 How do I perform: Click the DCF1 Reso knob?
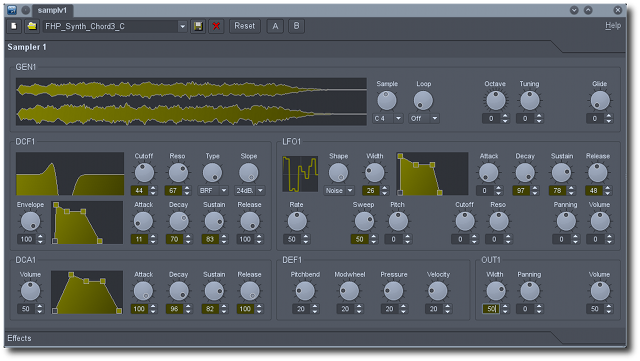click(x=178, y=173)
